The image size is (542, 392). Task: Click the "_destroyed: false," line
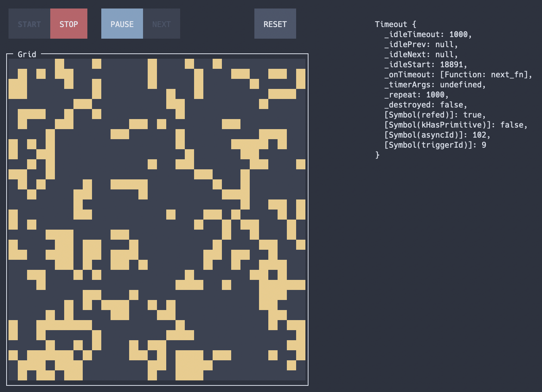pos(426,105)
